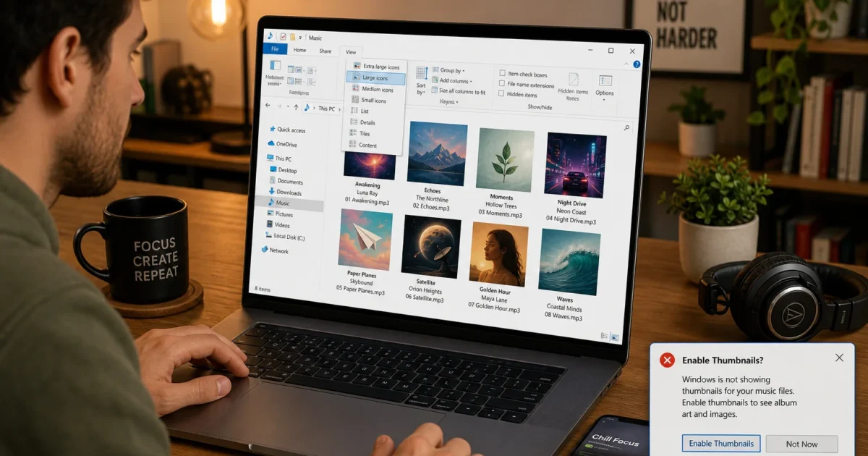Open Quick access in sidebar

[x=286, y=130]
